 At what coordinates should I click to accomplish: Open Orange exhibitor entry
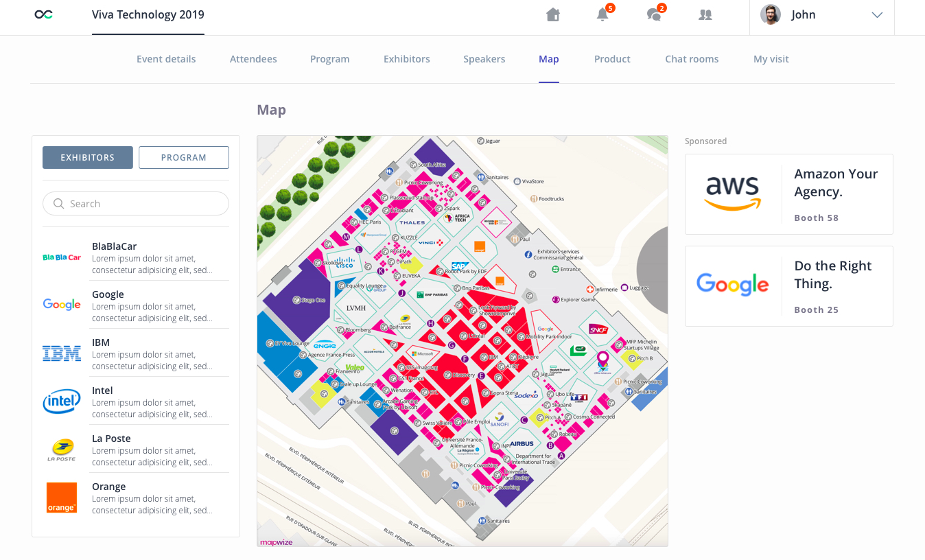(136, 498)
